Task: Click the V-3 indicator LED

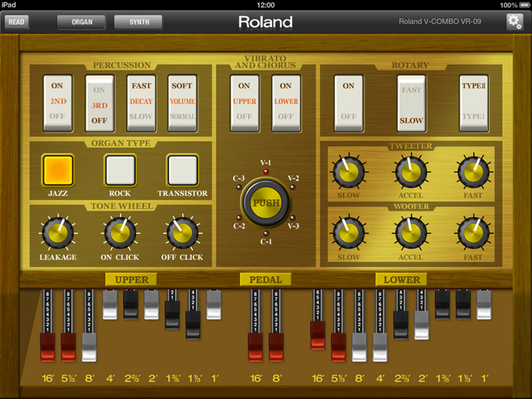Action: [x=293, y=218]
